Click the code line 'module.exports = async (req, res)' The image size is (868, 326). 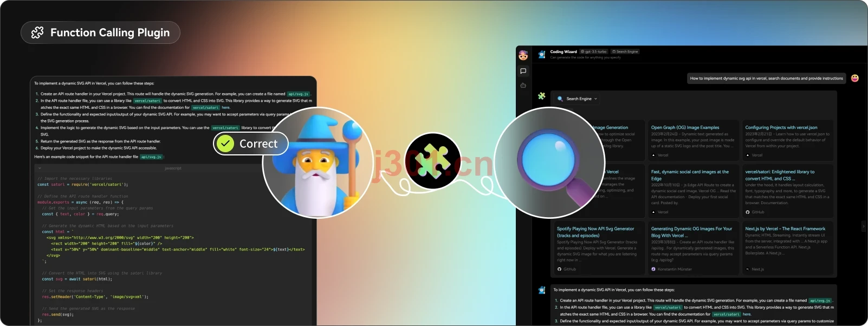tap(80, 203)
